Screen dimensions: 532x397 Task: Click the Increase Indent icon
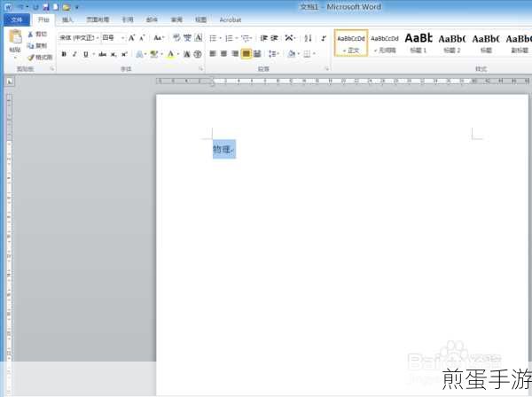(x=274, y=38)
